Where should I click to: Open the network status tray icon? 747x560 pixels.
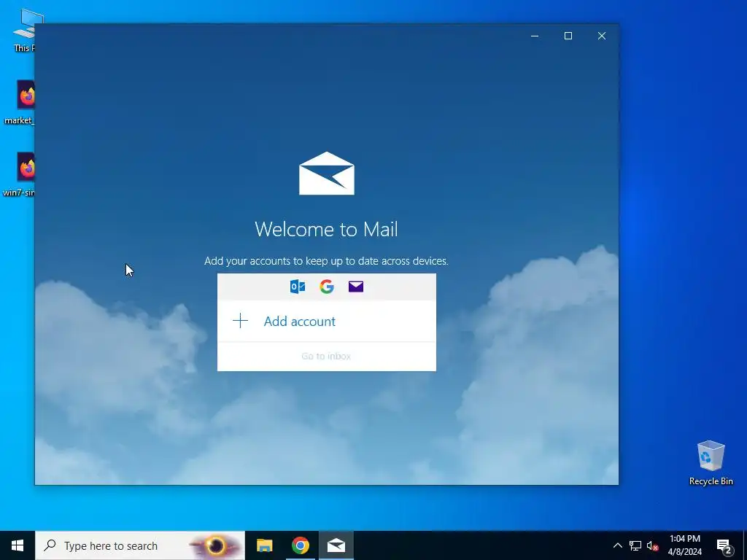click(635, 545)
